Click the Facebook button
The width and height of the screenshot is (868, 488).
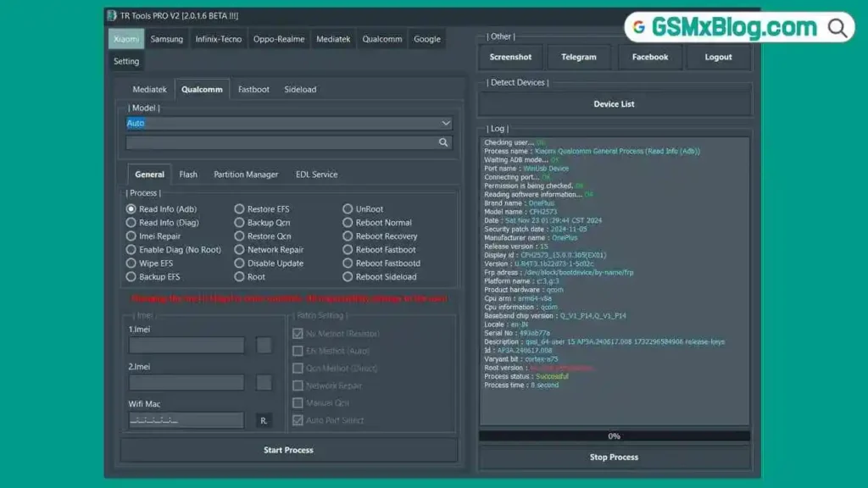click(650, 57)
